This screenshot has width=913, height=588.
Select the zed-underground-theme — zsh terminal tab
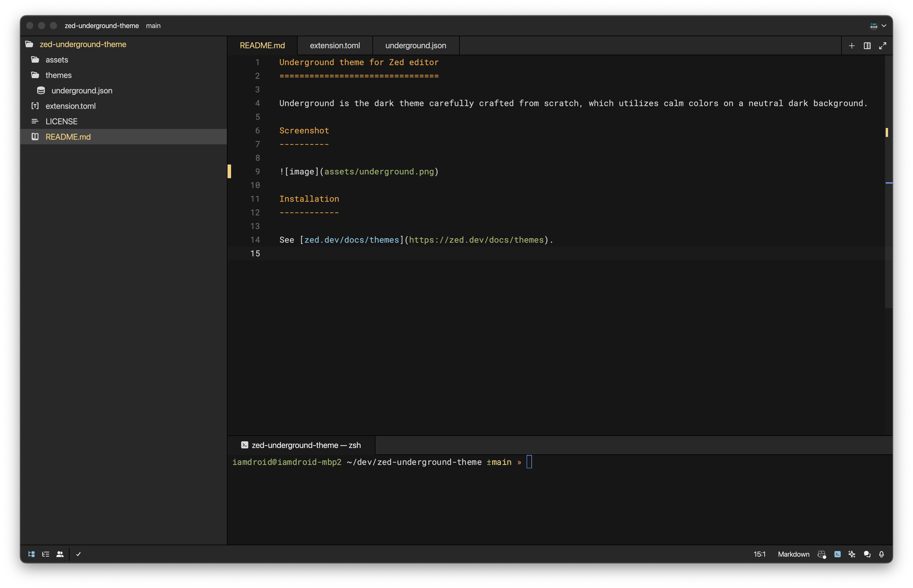[301, 445]
